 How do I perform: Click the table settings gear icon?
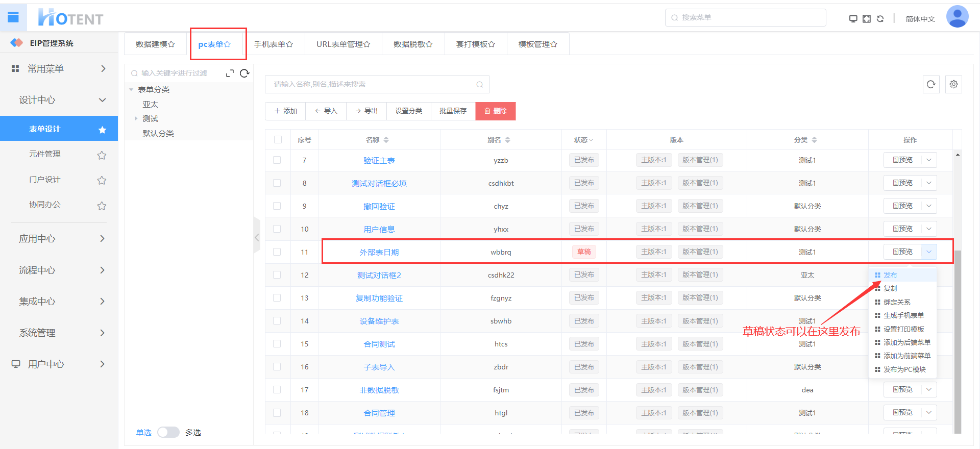[953, 85]
